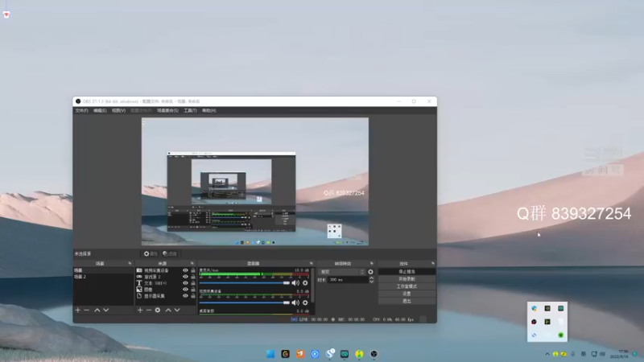
Task: Open the File menu
Action: coord(81,111)
